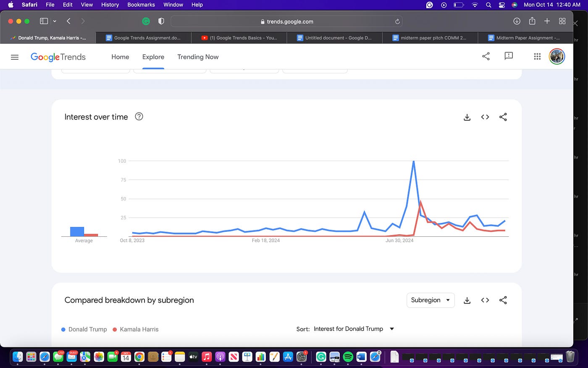Embed the subregion breakdown chart
The height and width of the screenshot is (368, 588).
[485, 300]
